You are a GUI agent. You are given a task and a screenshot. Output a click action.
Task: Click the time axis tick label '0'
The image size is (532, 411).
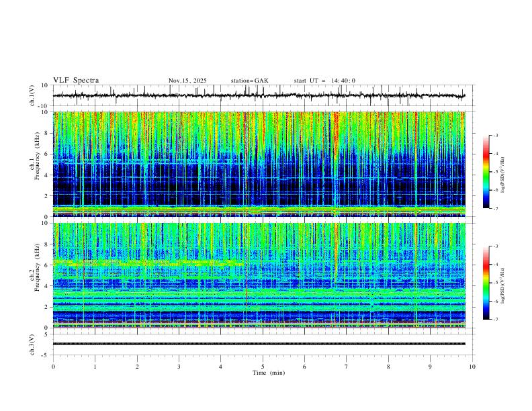tap(53, 367)
